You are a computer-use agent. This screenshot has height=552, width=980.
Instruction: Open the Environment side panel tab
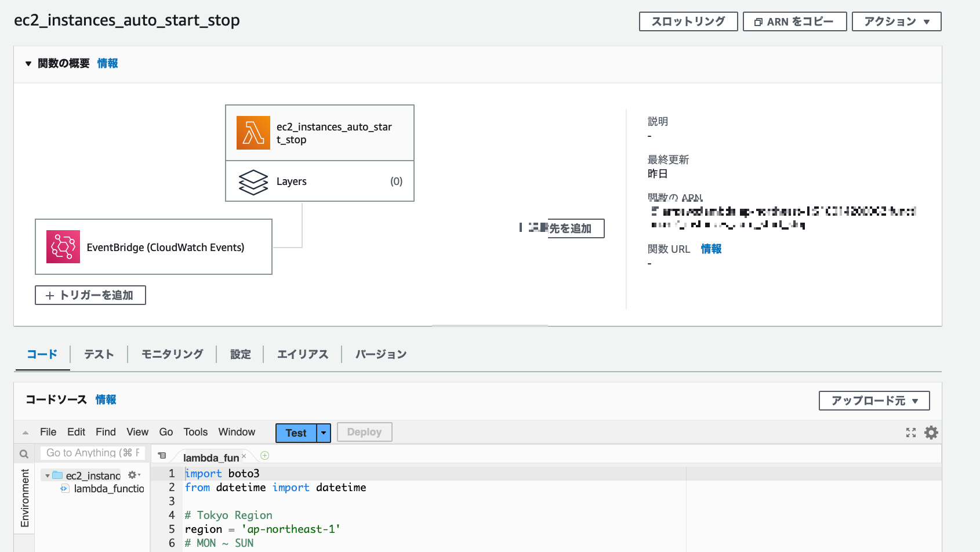tap(24, 498)
